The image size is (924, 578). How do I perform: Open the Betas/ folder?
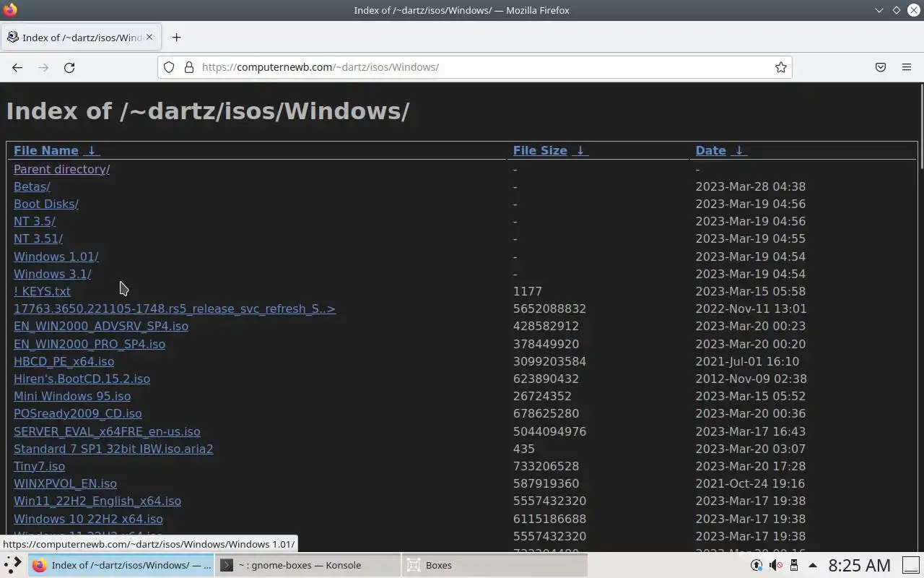click(32, 186)
